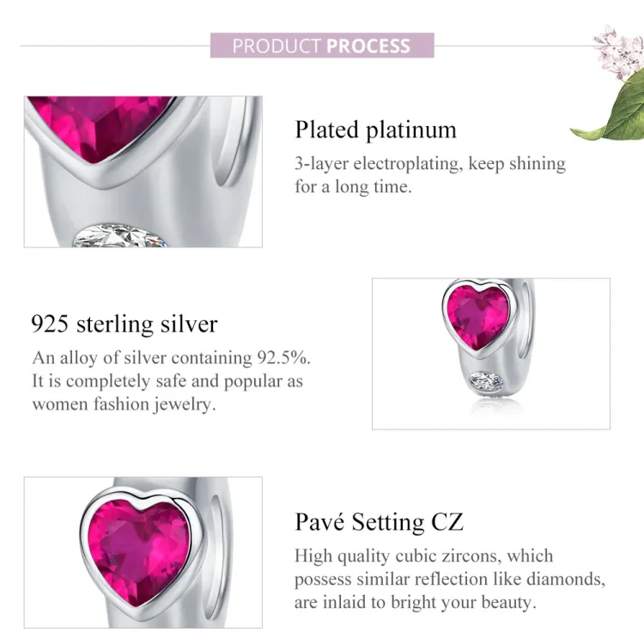The image size is (644, 644).
Task: Click the "Pavé Setting CZ" heading
Action: [x=379, y=522]
